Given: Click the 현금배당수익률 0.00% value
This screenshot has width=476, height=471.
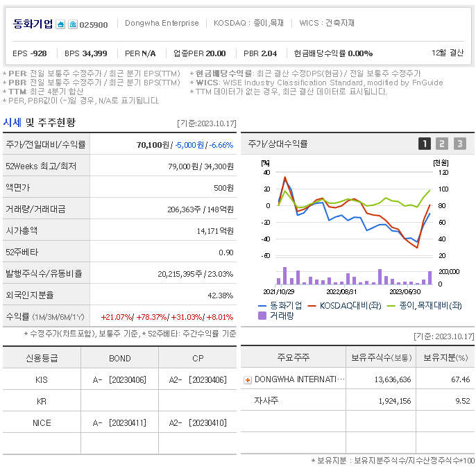Looking at the screenshot, I should tap(333, 53).
